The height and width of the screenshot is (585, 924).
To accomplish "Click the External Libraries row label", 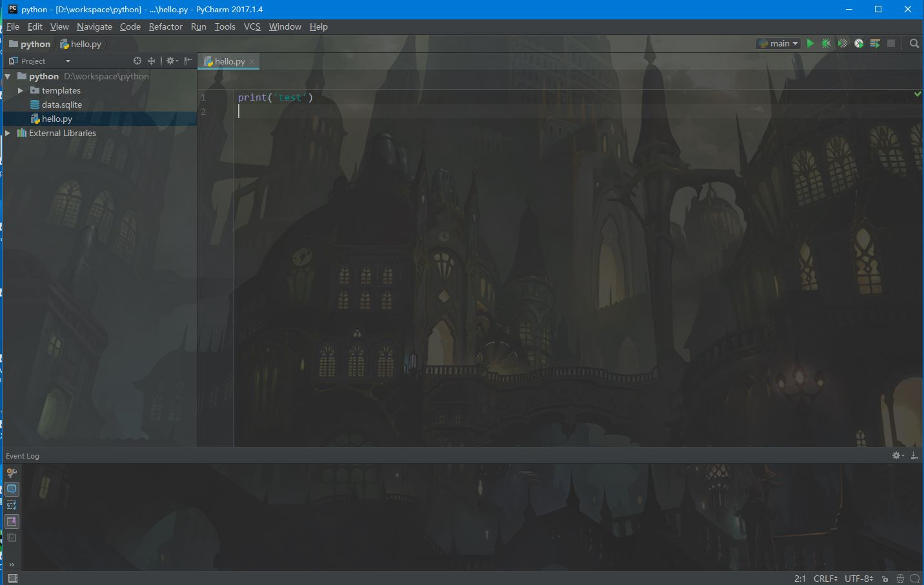I will coord(63,133).
